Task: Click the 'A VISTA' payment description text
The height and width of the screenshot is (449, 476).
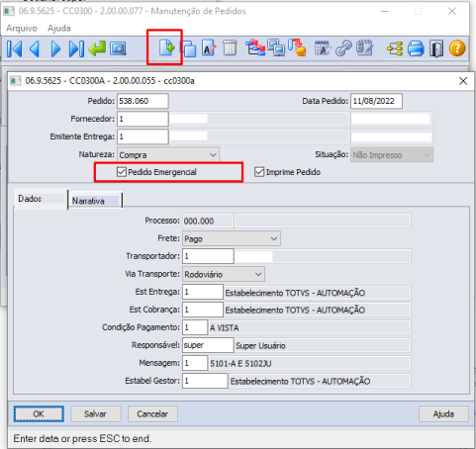Action: (x=225, y=327)
